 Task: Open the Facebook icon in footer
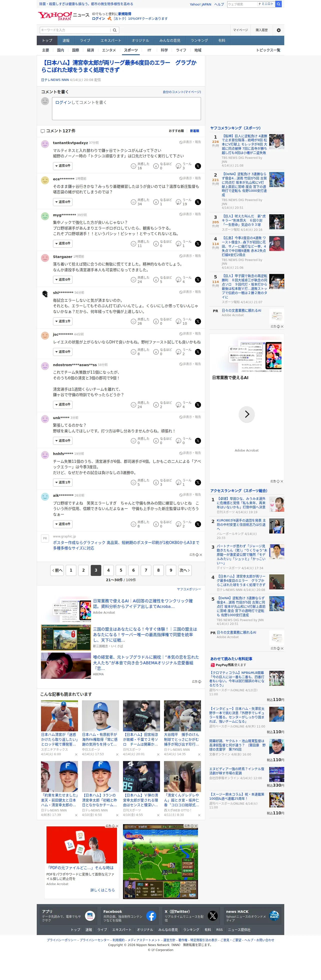point(151,916)
